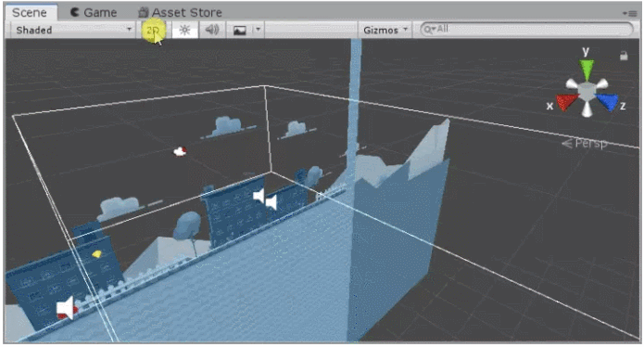Open the Gizmos dropdown menu
The width and height of the screenshot is (644, 347).
click(x=385, y=30)
